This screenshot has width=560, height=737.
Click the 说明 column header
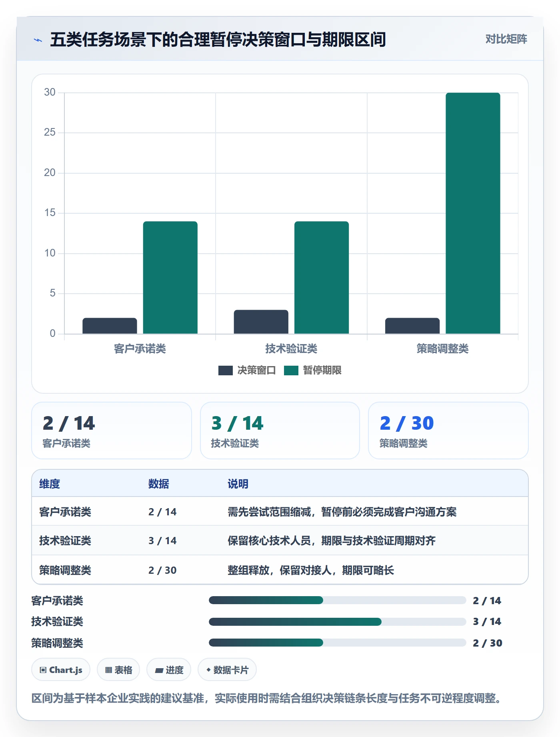(238, 484)
